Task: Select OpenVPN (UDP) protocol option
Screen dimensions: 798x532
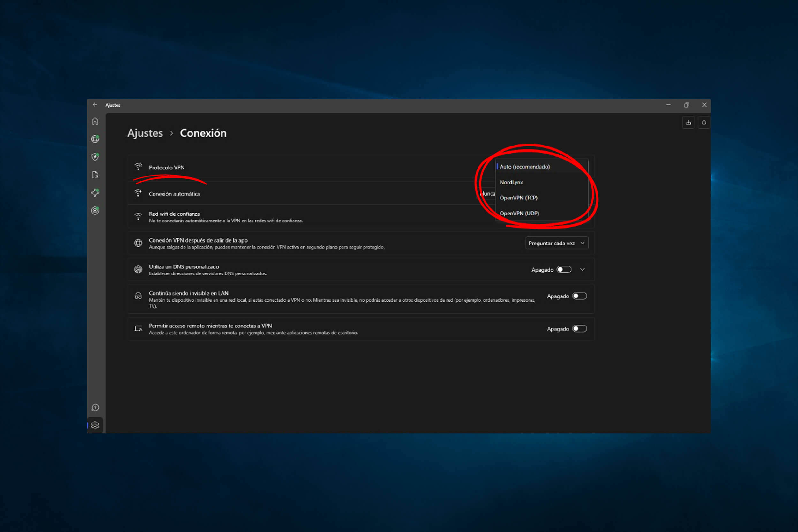Action: [542, 213]
